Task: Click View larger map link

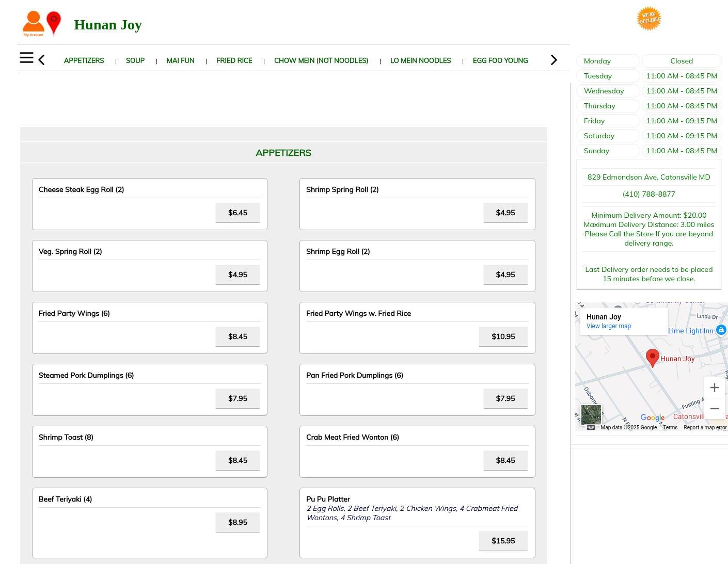Action: [608, 326]
